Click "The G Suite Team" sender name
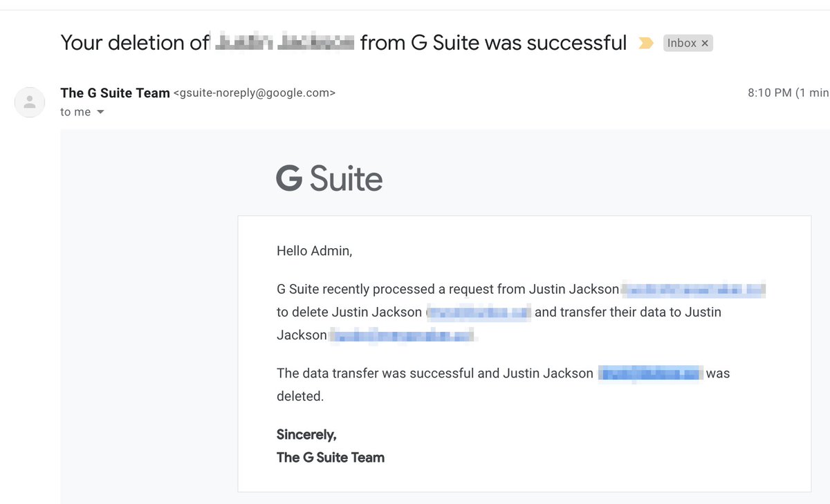The height and width of the screenshot is (504, 830). click(115, 93)
